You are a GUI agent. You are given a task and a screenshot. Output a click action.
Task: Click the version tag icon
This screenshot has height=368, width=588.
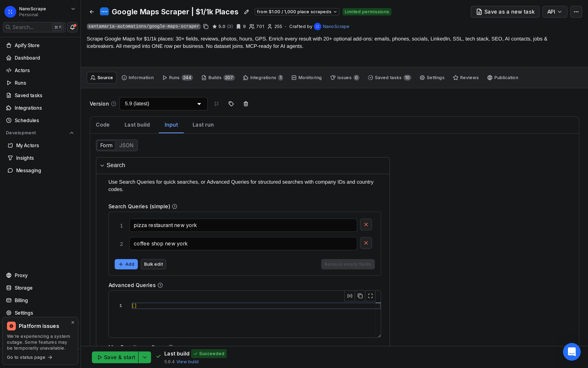(231, 104)
